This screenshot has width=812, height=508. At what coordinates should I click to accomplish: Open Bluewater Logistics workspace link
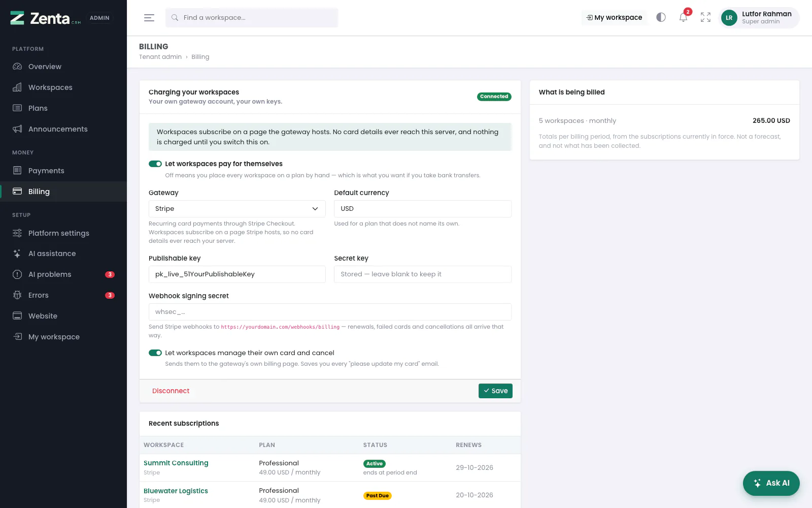pos(176,491)
